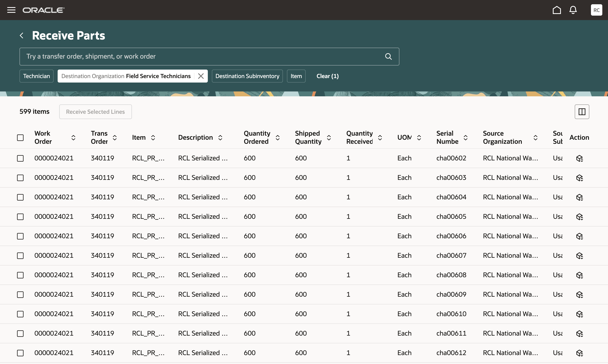Click the serial number cha00610 cell
The image size is (608, 364).
(x=451, y=314)
